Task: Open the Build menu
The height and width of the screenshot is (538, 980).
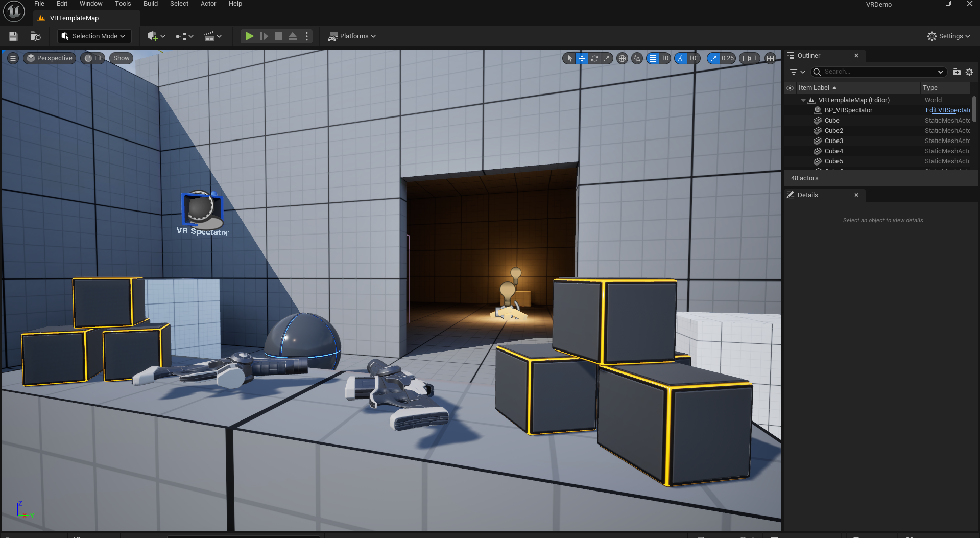Action: pyautogui.click(x=150, y=4)
